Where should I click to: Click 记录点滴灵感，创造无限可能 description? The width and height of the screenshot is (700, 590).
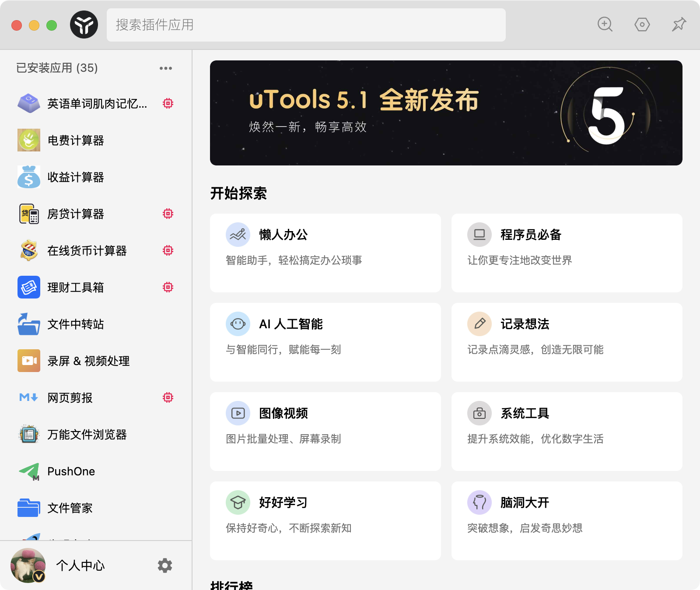[x=535, y=350]
